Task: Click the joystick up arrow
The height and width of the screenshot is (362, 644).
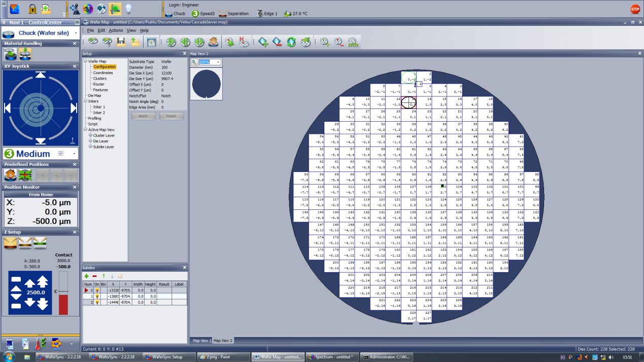Action: [x=41, y=75]
